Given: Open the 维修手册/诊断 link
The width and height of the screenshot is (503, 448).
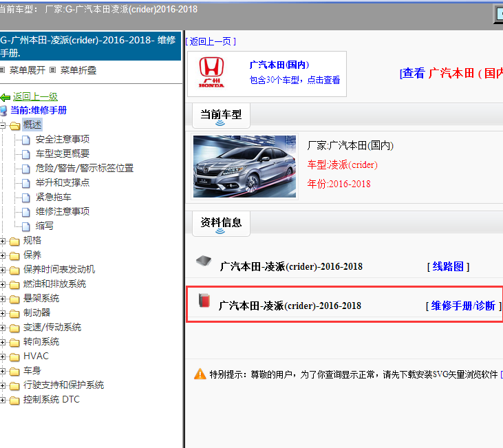Looking at the screenshot, I should pyautogui.click(x=463, y=306).
